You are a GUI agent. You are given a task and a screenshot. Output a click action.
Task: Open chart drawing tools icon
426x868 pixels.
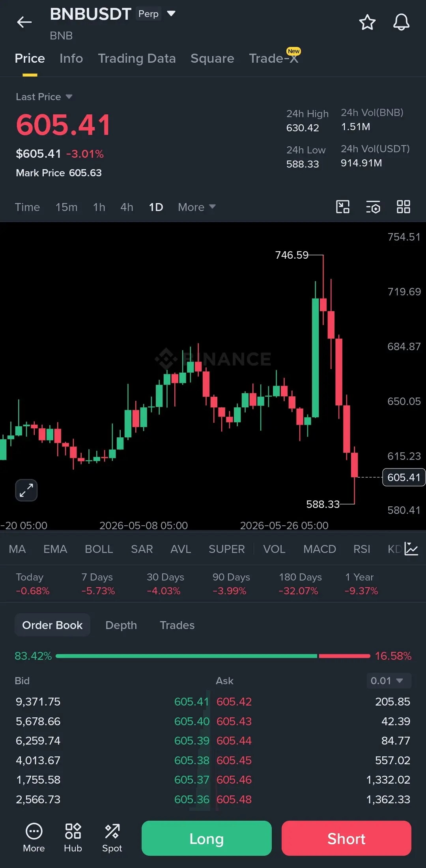[x=343, y=207]
